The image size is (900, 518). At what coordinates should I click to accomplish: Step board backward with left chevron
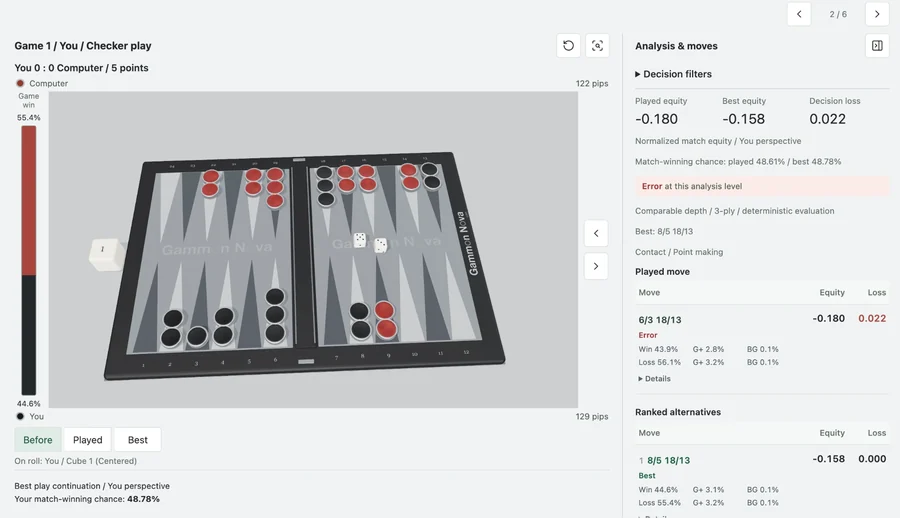click(596, 233)
